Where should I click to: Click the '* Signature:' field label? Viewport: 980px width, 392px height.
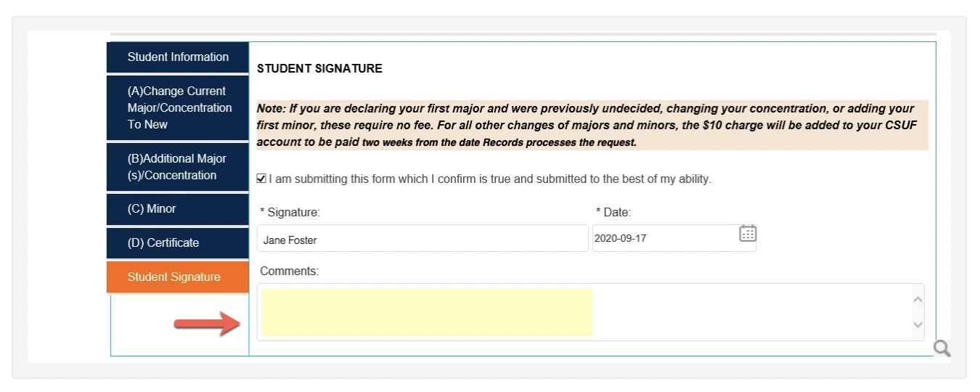coord(290,213)
